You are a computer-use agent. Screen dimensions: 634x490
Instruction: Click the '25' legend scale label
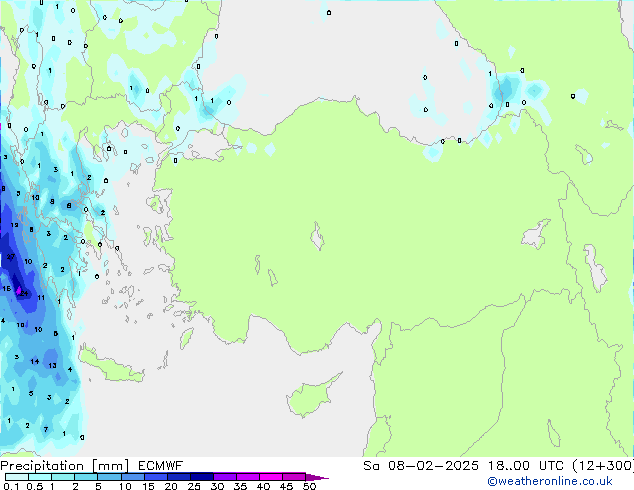click(x=194, y=486)
